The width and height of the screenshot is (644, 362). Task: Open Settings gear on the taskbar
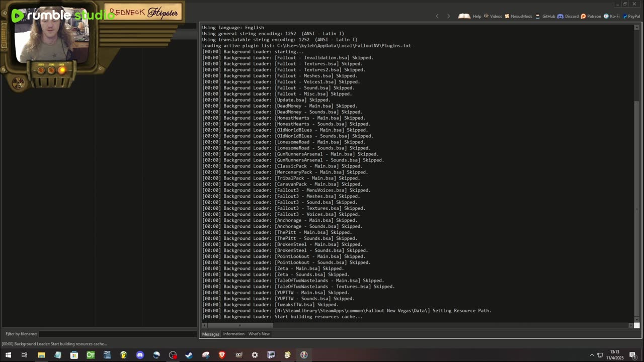pyautogui.click(x=255, y=355)
